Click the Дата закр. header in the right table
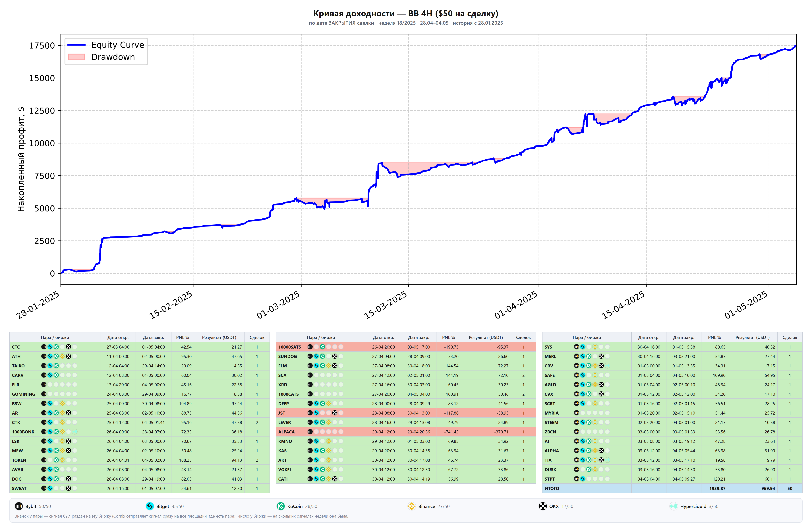Viewport: 812px width, 529px height. (x=683, y=337)
